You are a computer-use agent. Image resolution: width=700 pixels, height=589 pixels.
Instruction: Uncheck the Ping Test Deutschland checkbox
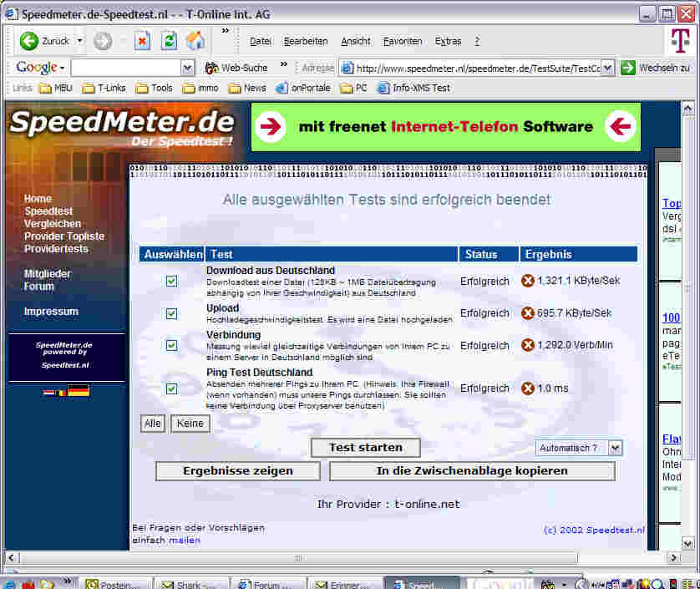coord(171,388)
